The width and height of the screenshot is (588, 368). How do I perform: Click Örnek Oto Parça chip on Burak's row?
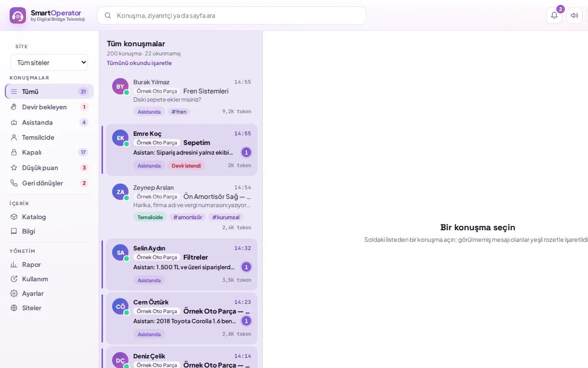point(157,91)
